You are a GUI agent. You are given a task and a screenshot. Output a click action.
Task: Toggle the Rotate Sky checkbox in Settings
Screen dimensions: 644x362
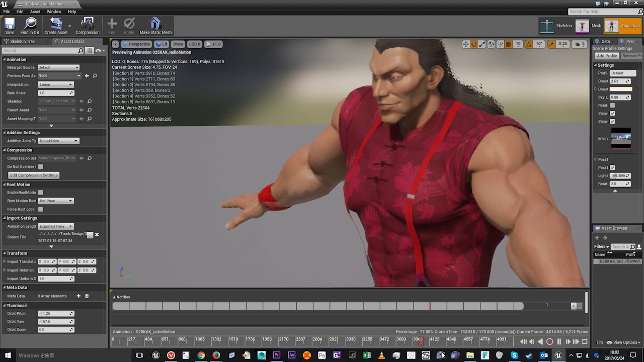click(612, 105)
